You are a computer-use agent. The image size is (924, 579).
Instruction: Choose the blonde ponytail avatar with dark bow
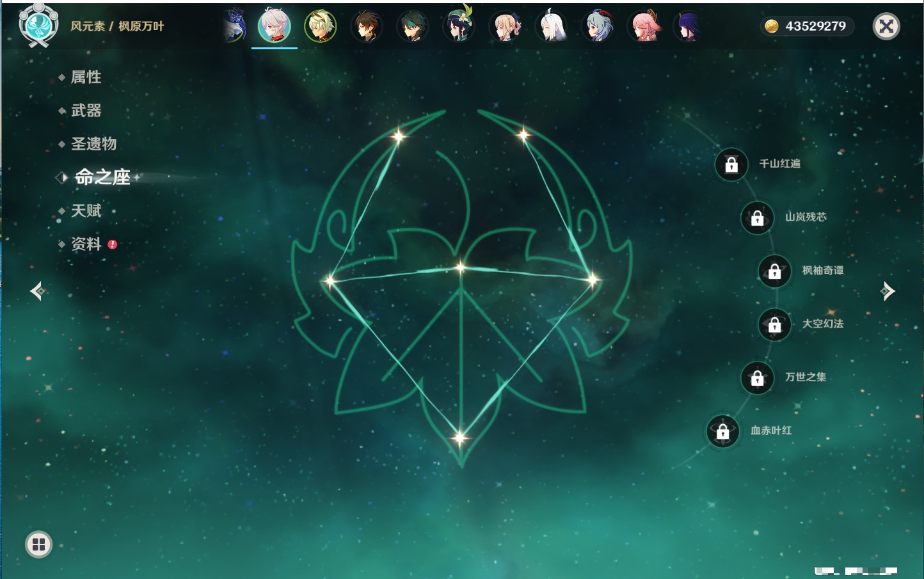[505, 26]
